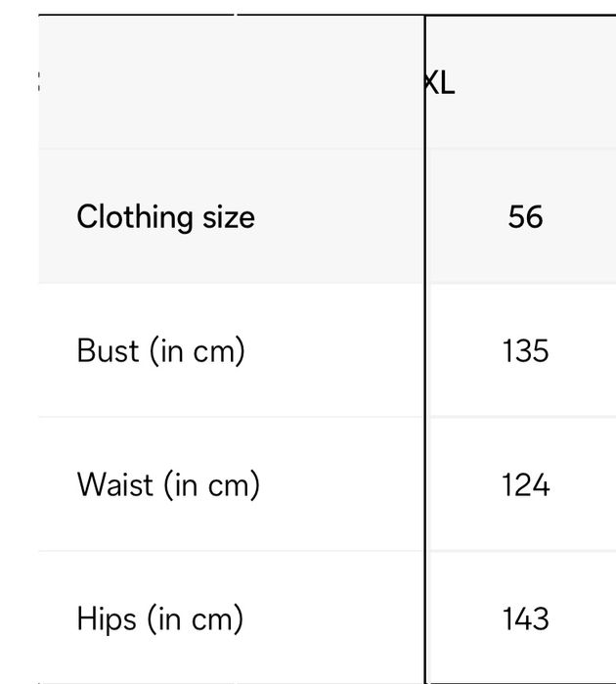The height and width of the screenshot is (684, 616).
Task: Select the Waist (in cm) label
Action: click(168, 484)
